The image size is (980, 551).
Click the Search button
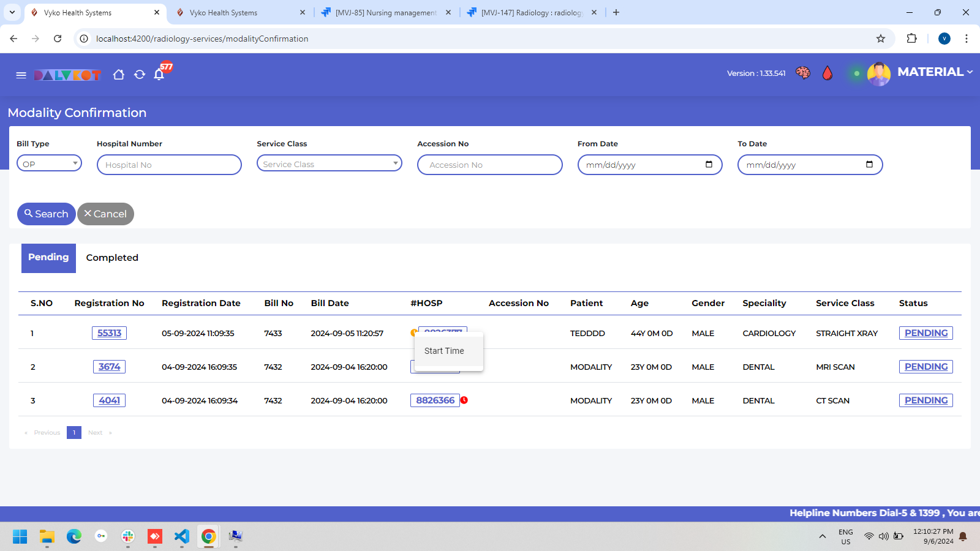coord(47,214)
